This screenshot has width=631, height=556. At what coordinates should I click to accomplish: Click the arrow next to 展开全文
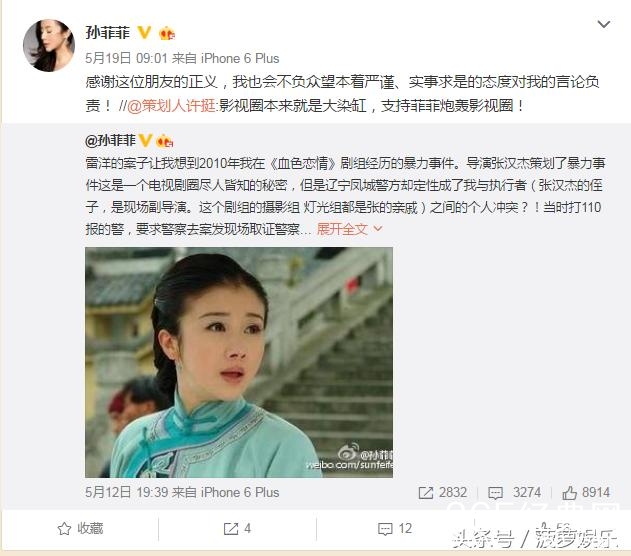click(x=377, y=229)
